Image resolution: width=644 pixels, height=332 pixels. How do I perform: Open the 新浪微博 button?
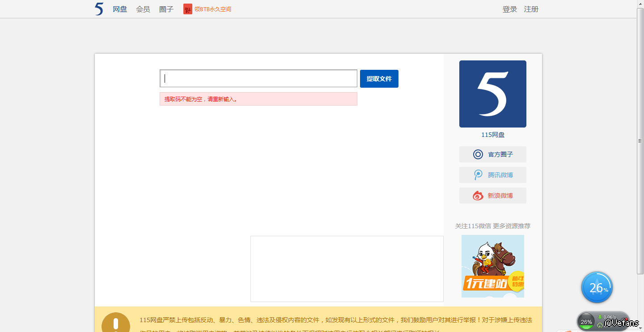pos(493,196)
